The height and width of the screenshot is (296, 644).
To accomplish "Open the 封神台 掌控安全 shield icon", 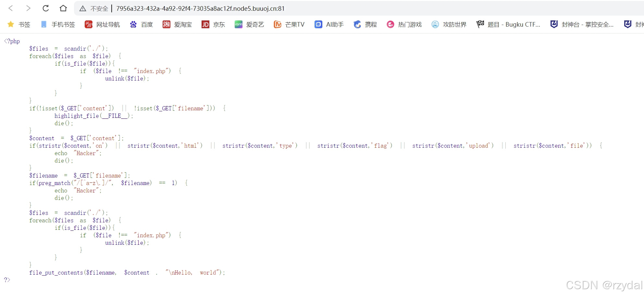I will tap(554, 24).
